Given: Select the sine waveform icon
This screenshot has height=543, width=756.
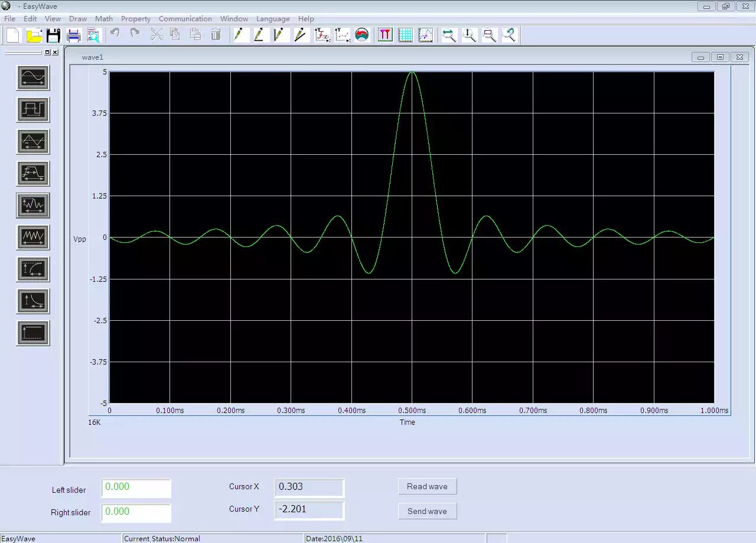Looking at the screenshot, I should pos(33,78).
